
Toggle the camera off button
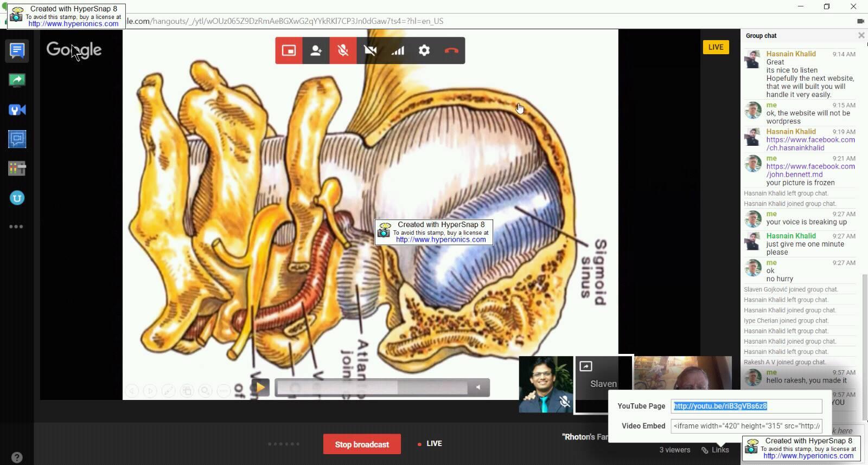tap(370, 50)
